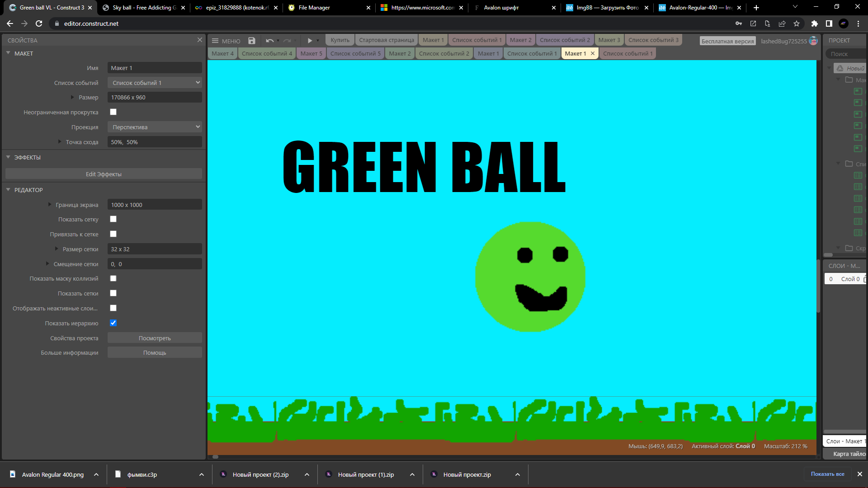Open the МЕНЮ hamburger menu
Screen dimensions: 868x488
226,41
